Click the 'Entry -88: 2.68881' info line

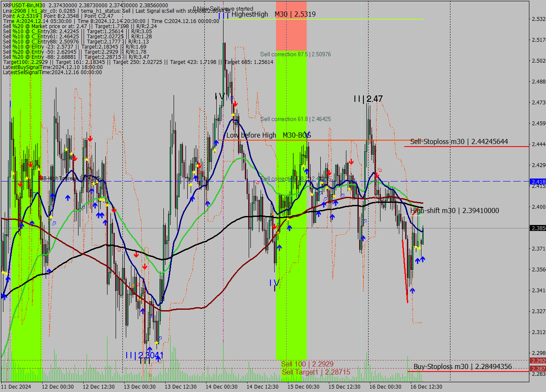pos(76,57)
